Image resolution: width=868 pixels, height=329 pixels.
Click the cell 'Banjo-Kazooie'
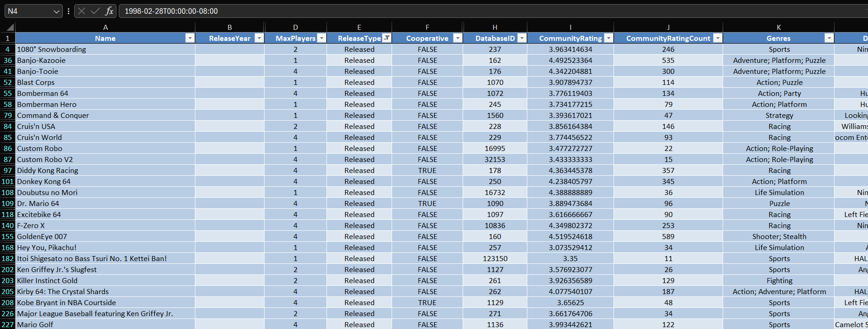click(x=105, y=60)
